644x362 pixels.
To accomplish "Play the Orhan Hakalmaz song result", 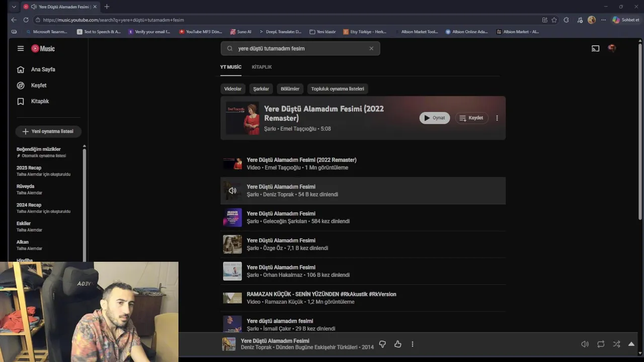I will click(x=363, y=271).
